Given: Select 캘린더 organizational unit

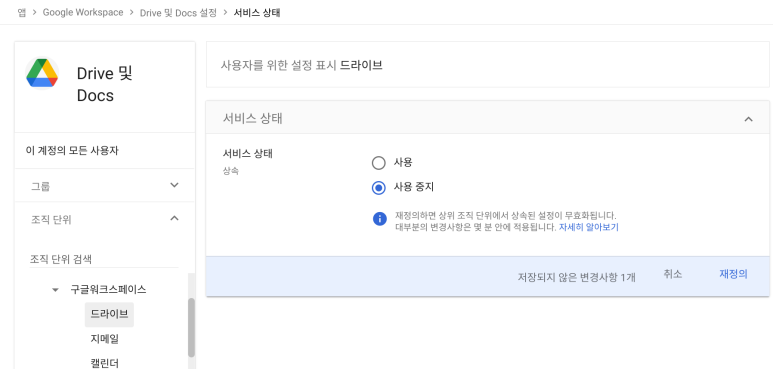Looking at the screenshot, I should [x=105, y=363].
